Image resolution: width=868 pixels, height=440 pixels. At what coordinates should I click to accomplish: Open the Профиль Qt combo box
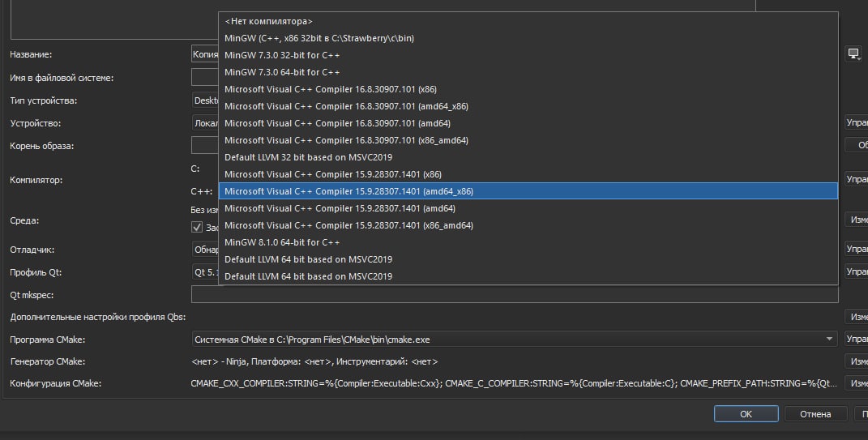(205, 272)
